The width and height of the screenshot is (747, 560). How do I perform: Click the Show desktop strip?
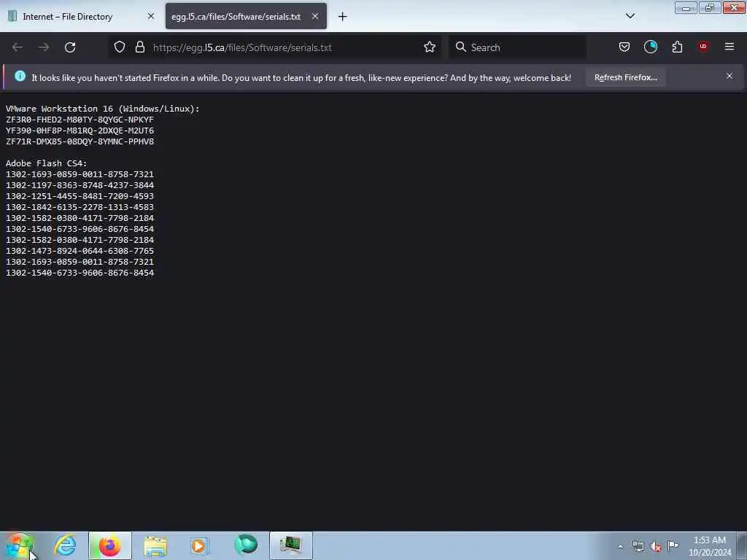(x=742, y=545)
